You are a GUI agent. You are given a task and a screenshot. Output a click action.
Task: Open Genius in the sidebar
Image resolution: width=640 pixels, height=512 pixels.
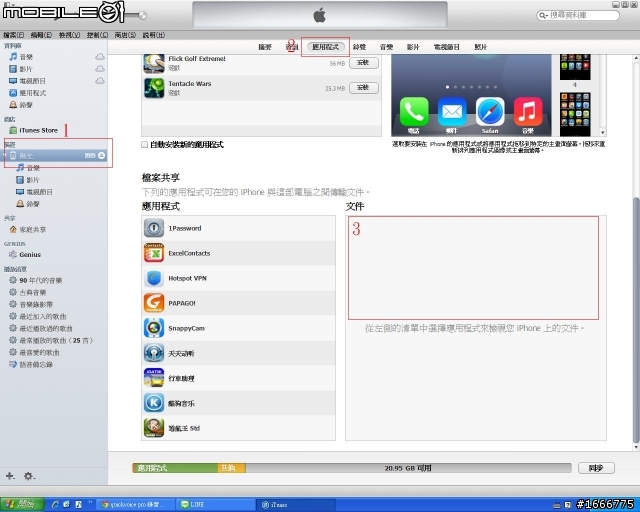[x=30, y=254]
